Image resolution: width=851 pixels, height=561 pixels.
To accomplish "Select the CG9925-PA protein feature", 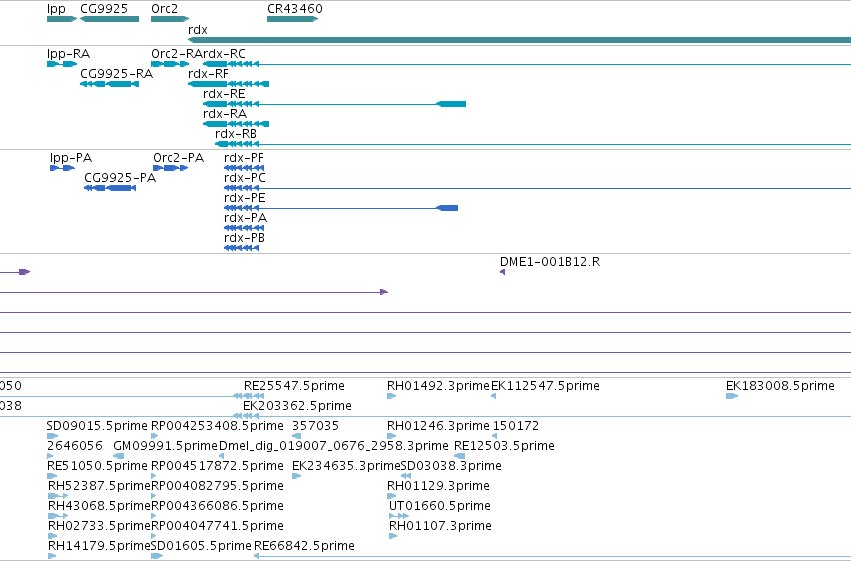I will pyautogui.click(x=110, y=188).
